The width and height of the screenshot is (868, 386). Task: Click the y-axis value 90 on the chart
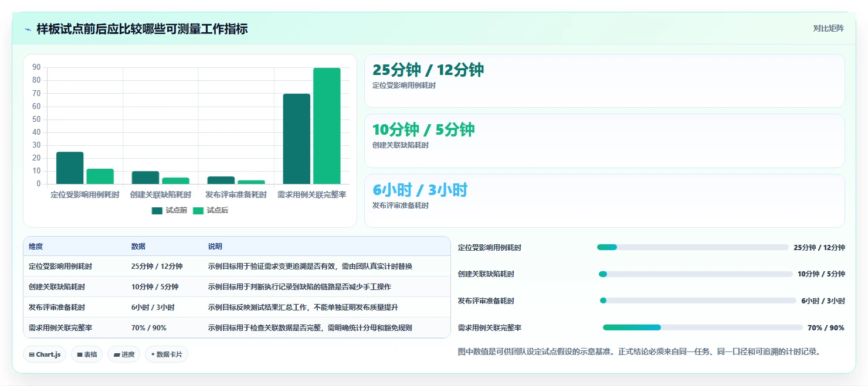(x=36, y=67)
